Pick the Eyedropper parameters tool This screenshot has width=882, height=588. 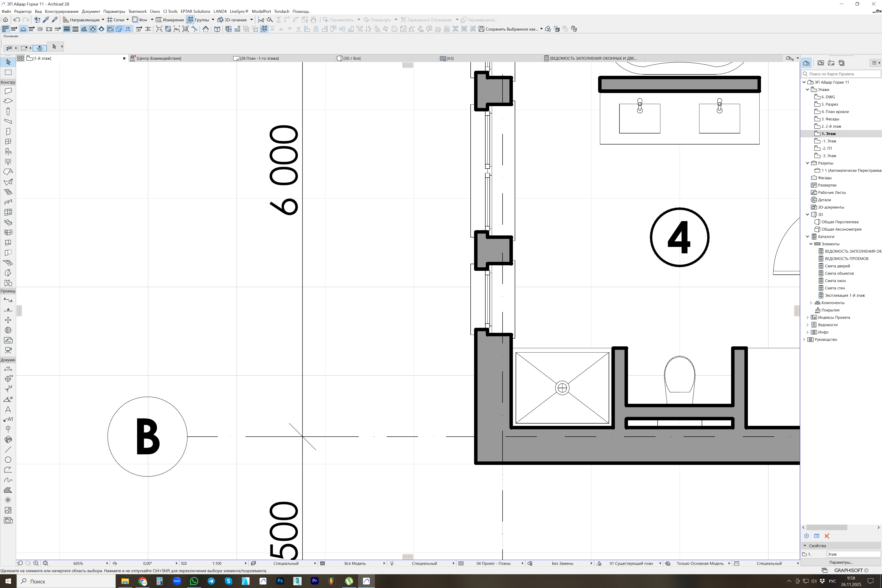46,20
